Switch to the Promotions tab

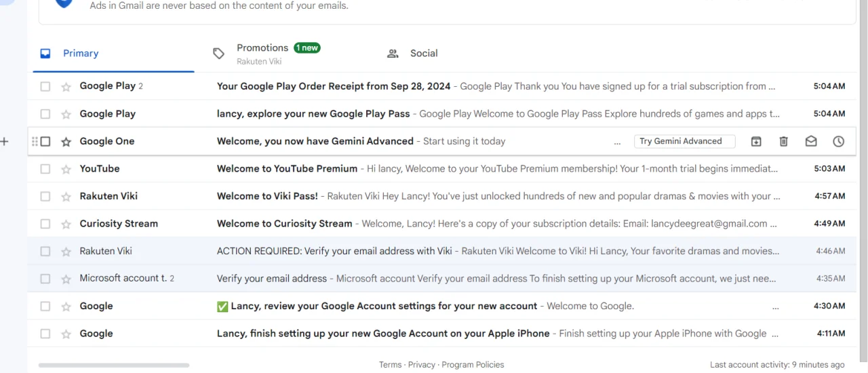point(266,54)
